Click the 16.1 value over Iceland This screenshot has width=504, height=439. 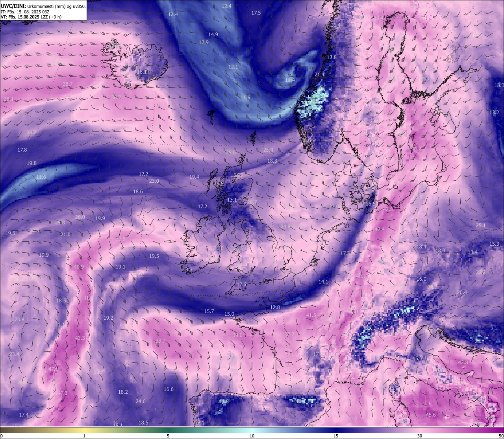[141, 72]
